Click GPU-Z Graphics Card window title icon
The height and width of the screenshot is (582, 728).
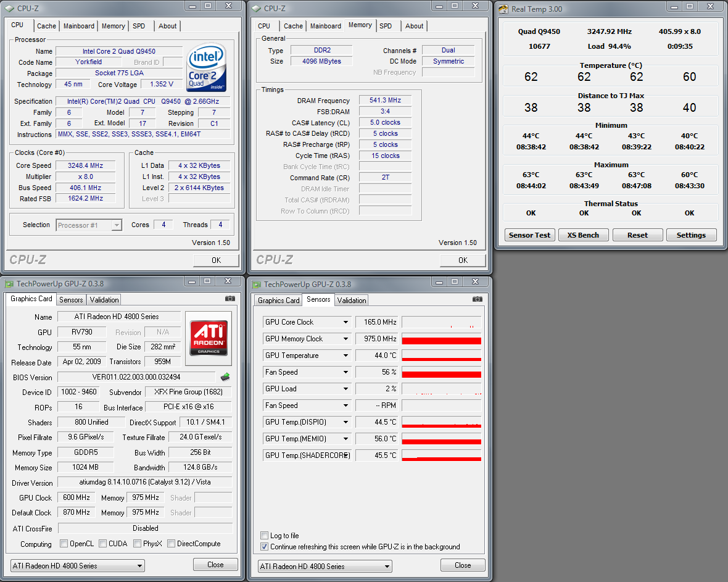click(9, 284)
